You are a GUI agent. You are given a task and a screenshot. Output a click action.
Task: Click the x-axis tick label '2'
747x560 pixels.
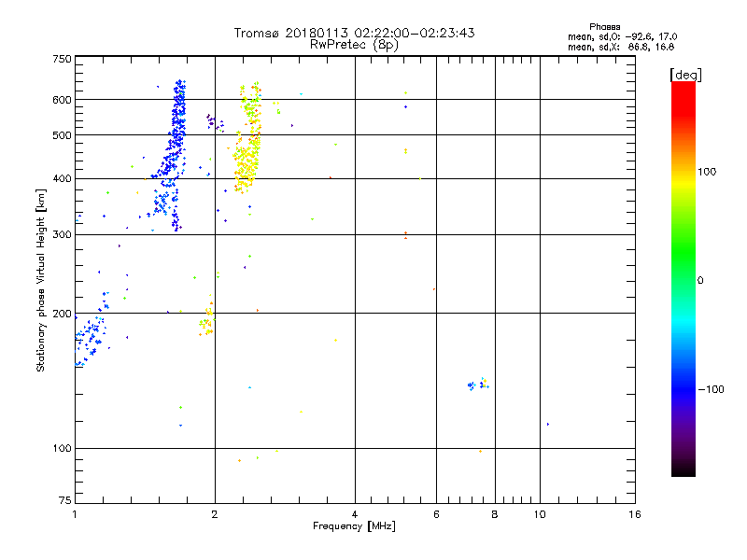pos(215,514)
